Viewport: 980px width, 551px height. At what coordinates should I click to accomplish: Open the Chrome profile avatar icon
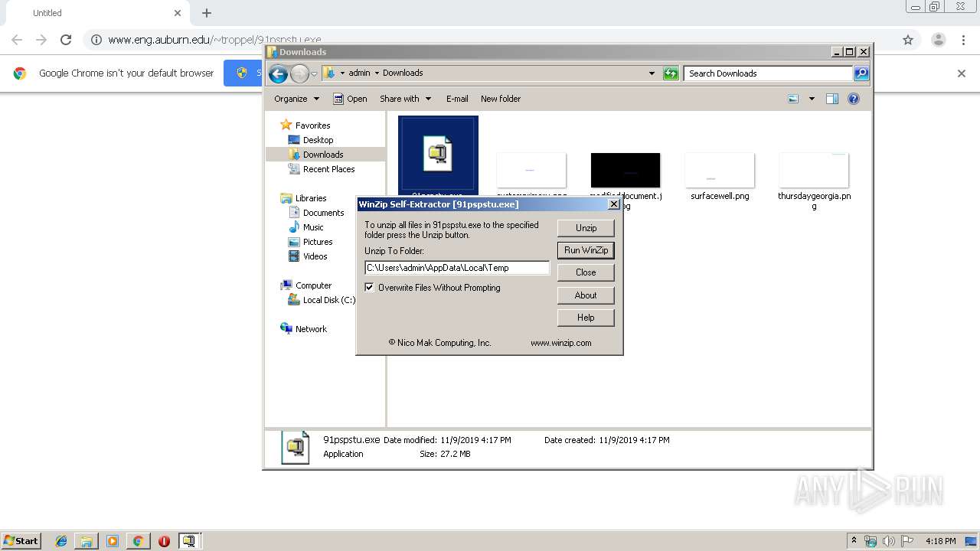click(x=938, y=40)
